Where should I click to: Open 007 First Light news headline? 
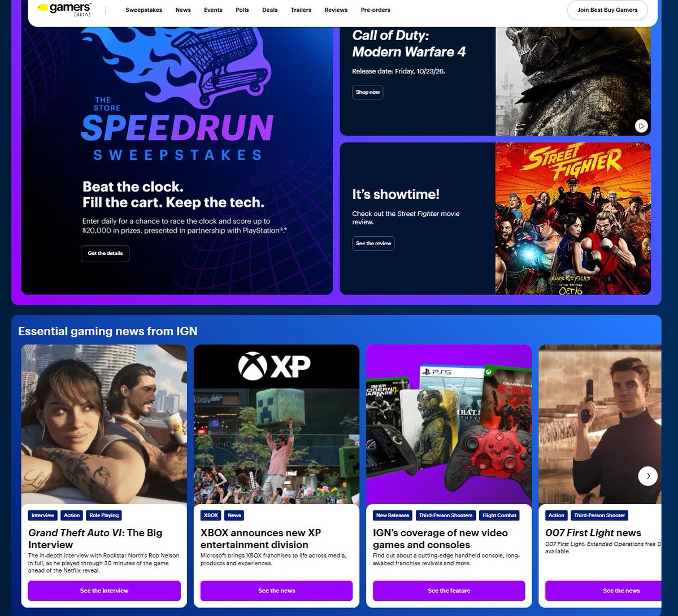pos(593,533)
